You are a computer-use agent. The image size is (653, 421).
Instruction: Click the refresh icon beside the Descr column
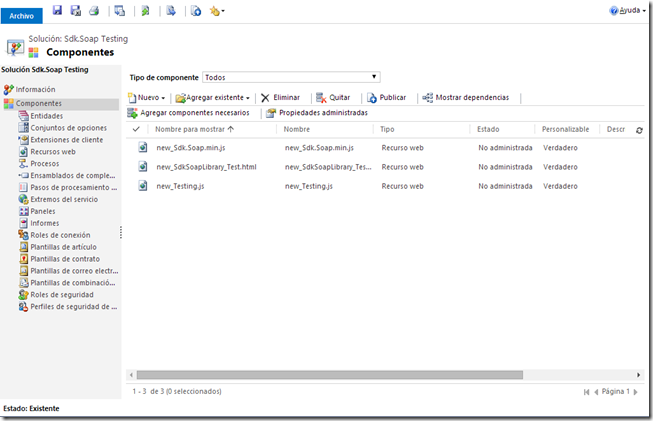640,130
